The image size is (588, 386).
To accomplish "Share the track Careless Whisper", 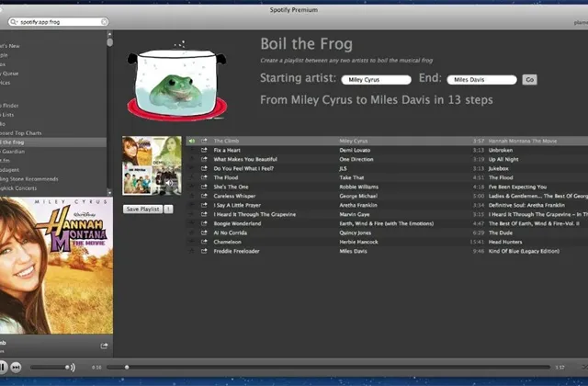I will tap(204, 196).
